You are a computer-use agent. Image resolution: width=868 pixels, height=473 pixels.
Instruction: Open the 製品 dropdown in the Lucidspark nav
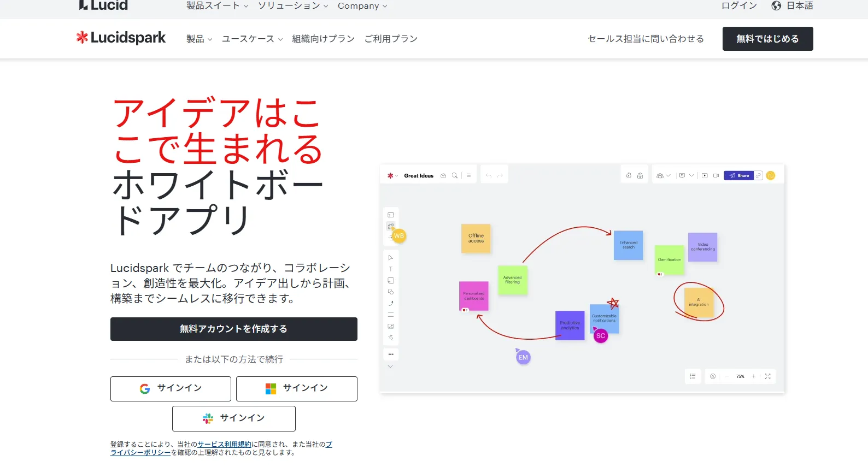199,39
